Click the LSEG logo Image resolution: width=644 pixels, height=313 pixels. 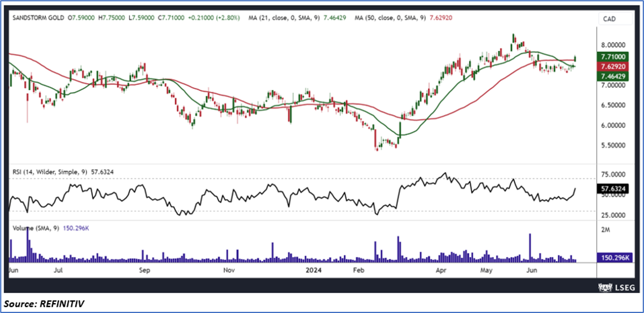coord(616,286)
